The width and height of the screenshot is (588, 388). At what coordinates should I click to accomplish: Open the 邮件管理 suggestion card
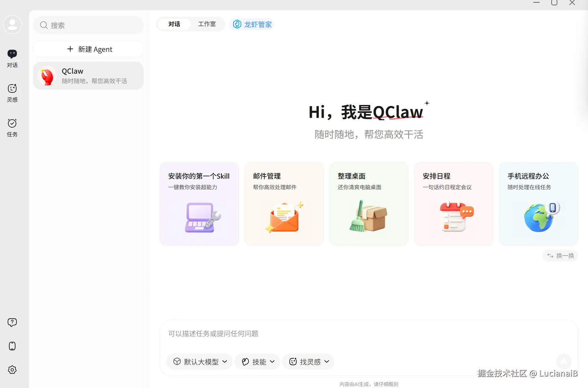(x=284, y=204)
